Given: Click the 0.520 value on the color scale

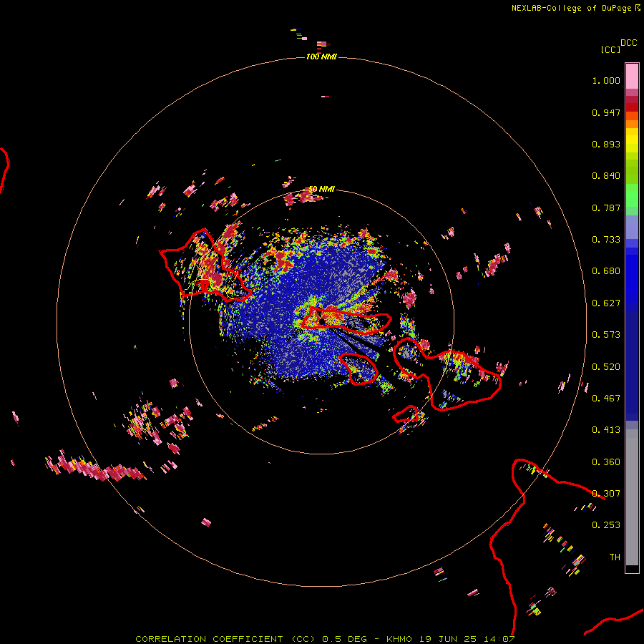Looking at the screenshot, I should [606, 367].
